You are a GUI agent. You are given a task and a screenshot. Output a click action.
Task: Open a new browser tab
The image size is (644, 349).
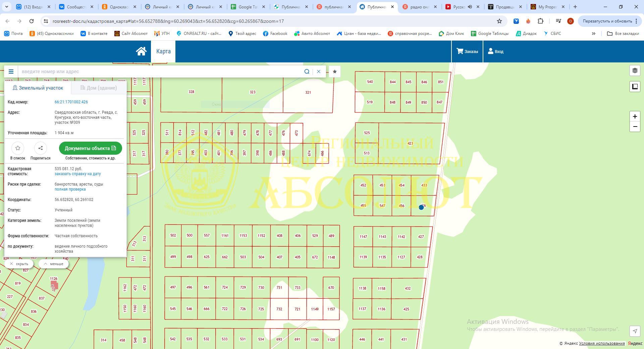coord(575,7)
